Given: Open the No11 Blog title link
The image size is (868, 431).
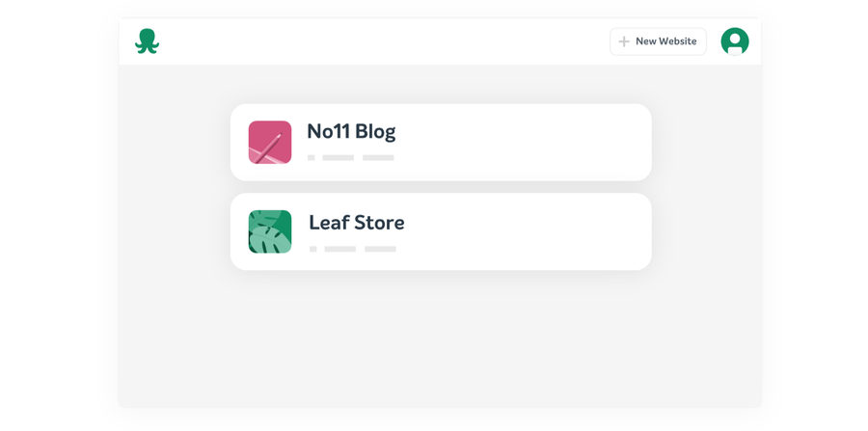Looking at the screenshot, I should (x=351, y=132).
